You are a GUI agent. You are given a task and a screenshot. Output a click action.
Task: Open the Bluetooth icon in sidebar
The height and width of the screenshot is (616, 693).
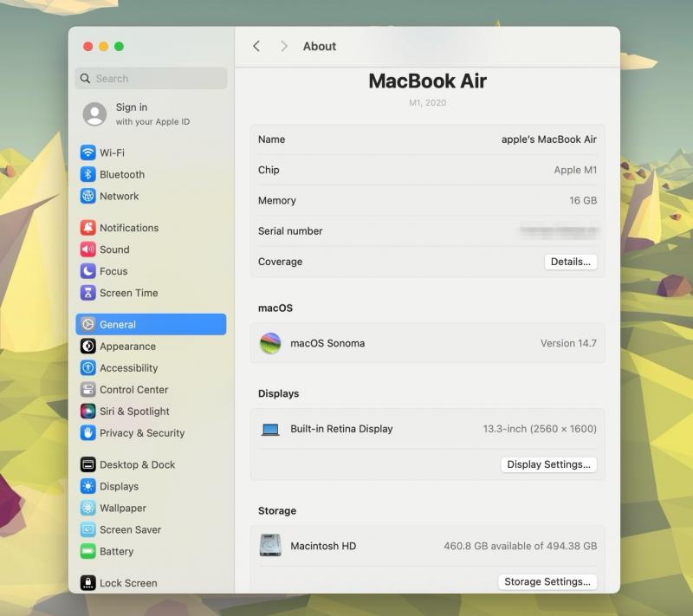[88, 174]
